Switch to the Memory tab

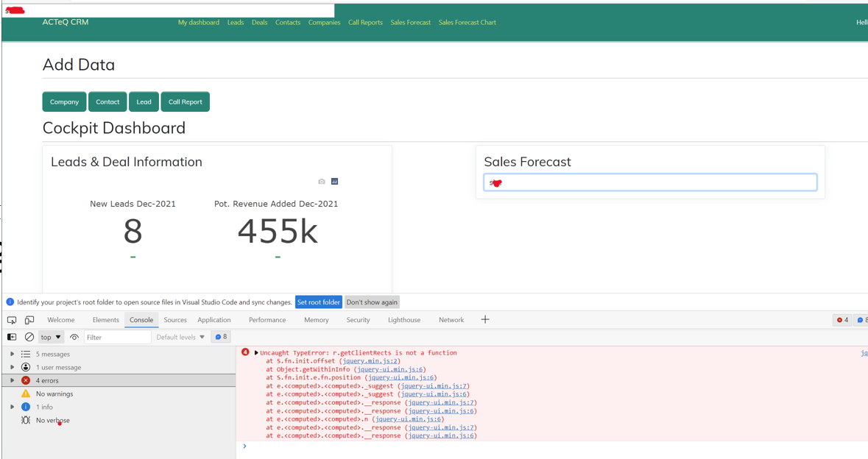tap(316, 320)
